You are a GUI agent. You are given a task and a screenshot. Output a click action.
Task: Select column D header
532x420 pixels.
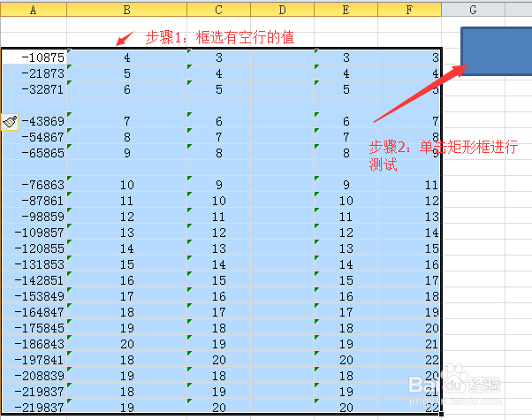tap(282, 10)
